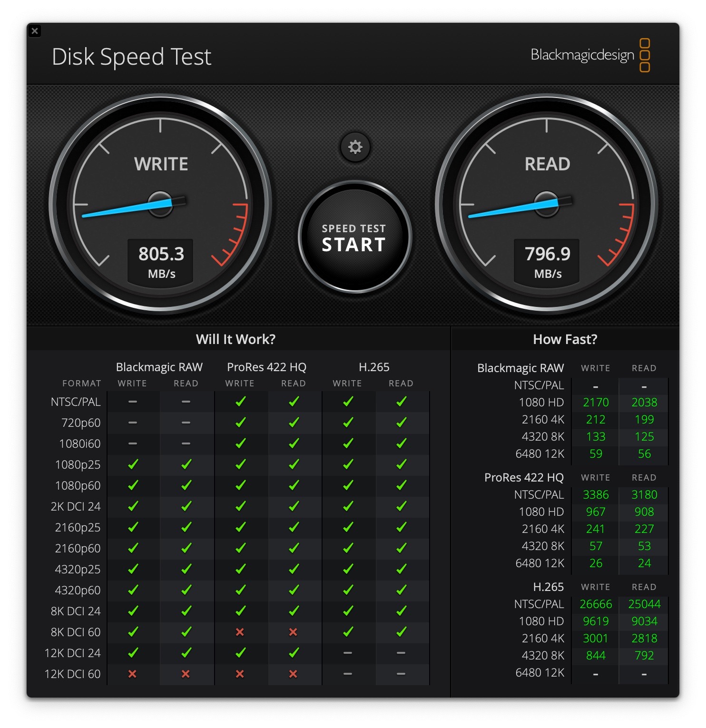
Task: Click 8K DCI 24 H.265 read checkmark
Action: [x=402, y=611]
